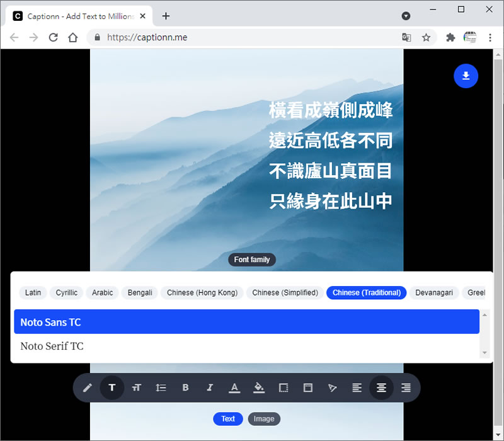
Task: Open the font size tool
Action: (x=136, y=387)
